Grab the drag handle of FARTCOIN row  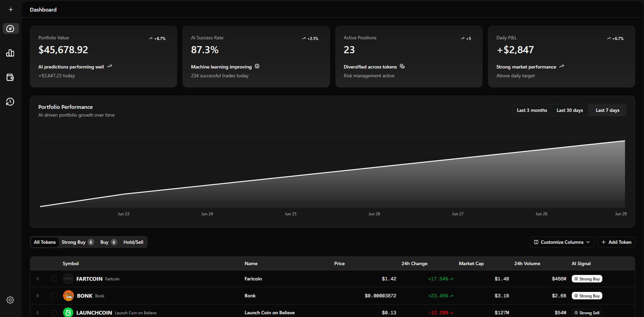click(x=38, y=279)
